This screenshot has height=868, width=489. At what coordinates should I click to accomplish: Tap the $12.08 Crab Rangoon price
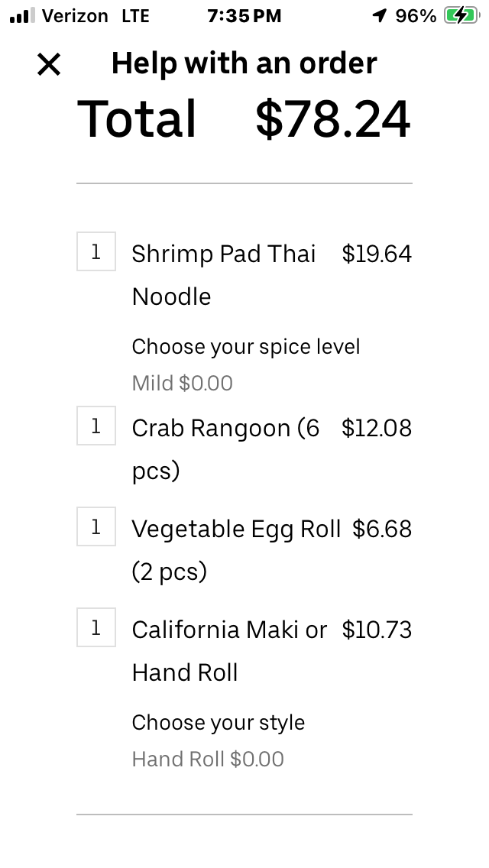click(377, 429)
